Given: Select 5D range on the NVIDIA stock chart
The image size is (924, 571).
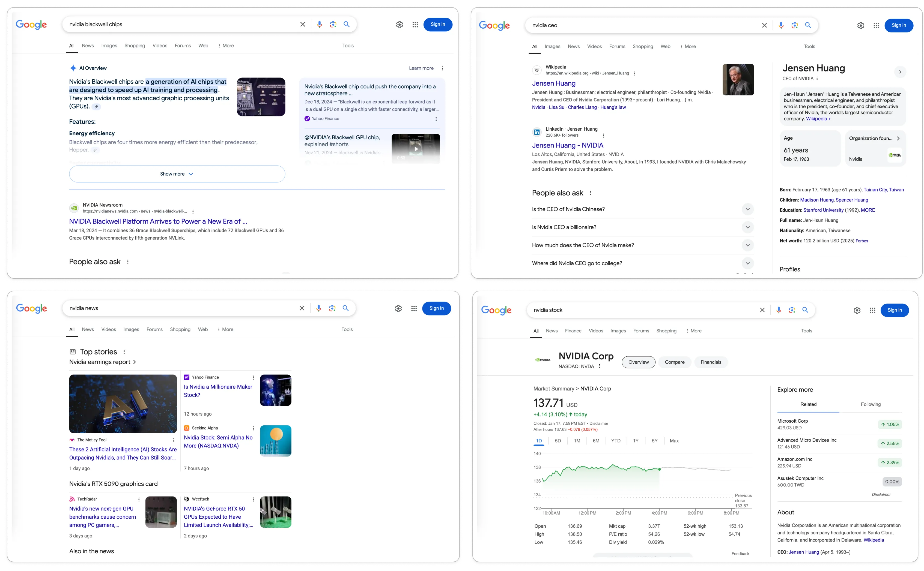Looking at the screenshot, I should pyautogui.click(x=558, y=441).
